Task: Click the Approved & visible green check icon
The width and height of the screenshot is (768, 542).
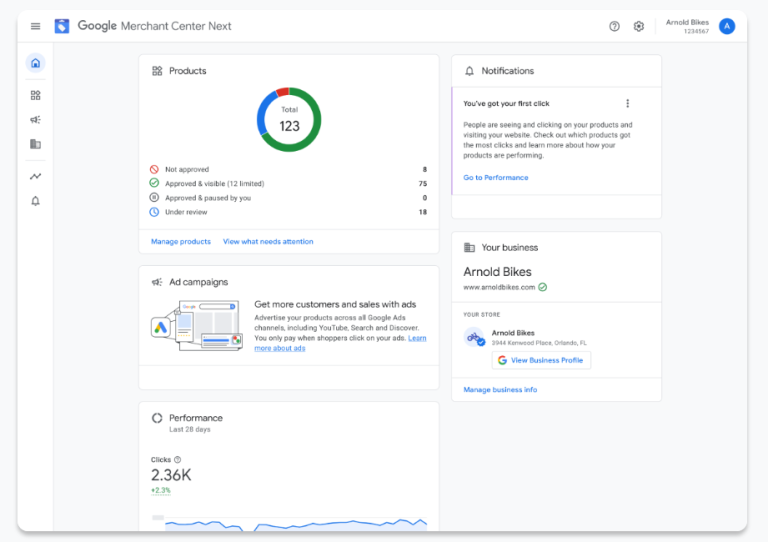Action: 154,183
